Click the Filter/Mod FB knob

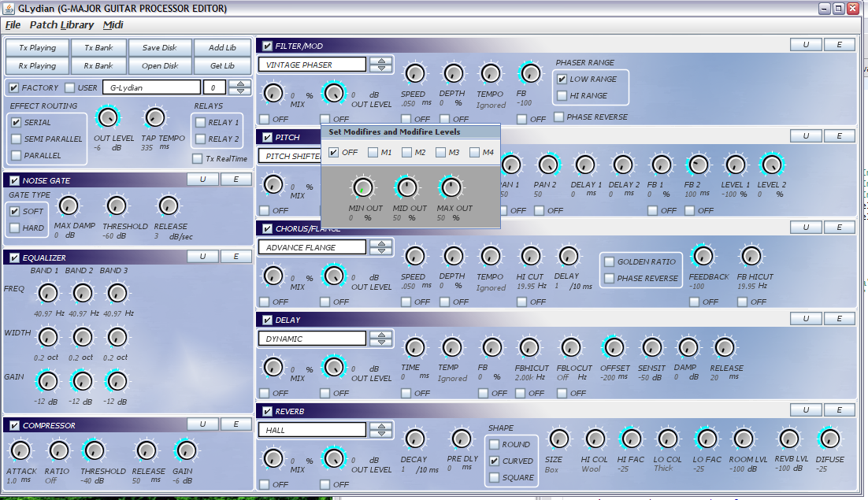pos(530,73)
